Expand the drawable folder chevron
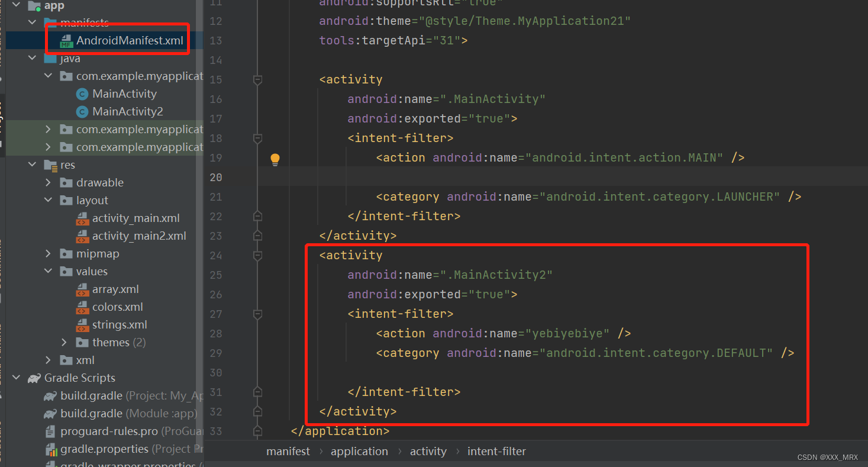This screenshot has height=467, width=868. coord(48,182)
